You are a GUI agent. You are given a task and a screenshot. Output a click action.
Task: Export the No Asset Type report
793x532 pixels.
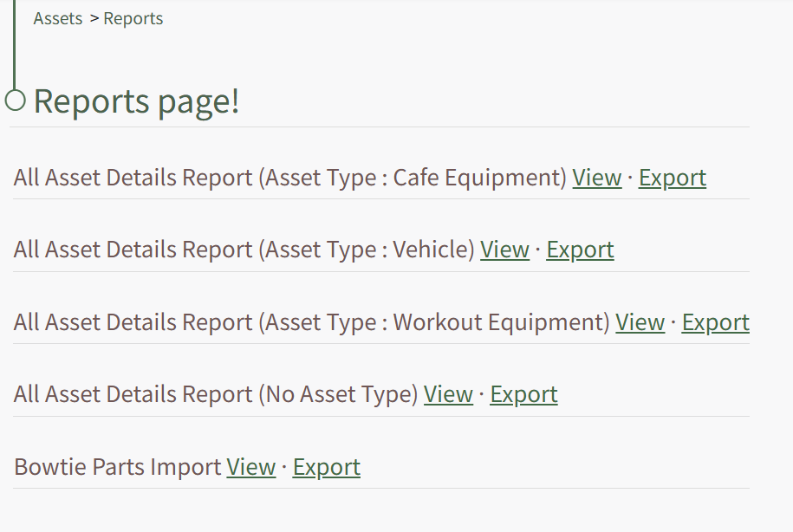(523, 394)
